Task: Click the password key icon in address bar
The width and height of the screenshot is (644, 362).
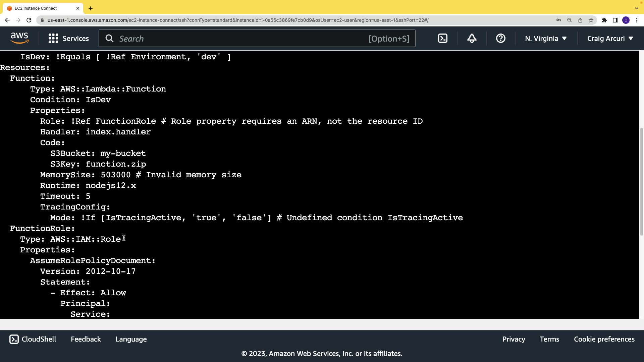Action: point(559,20)
